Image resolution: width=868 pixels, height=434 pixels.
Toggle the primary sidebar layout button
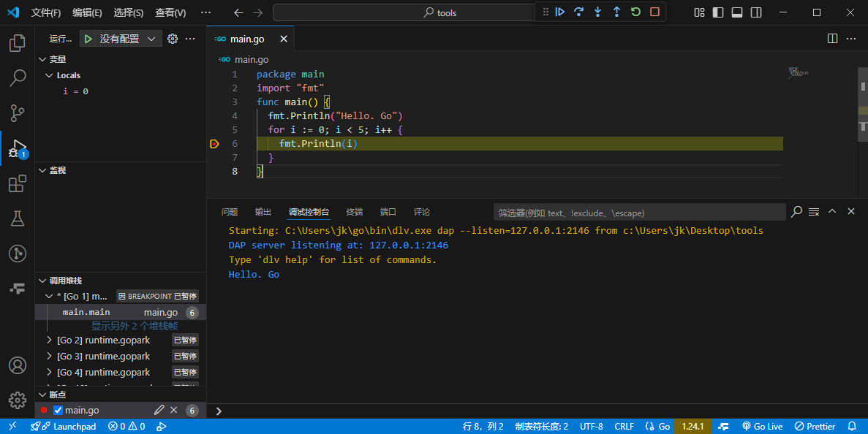718,12
